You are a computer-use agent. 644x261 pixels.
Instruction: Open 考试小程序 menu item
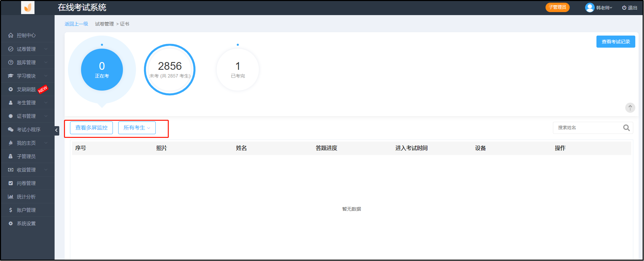point(28,129)
